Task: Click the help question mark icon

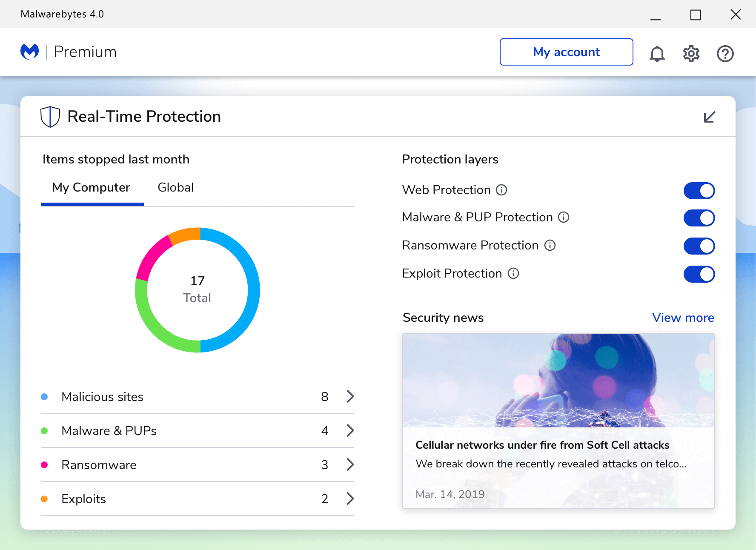Action: tap(725, 54)
